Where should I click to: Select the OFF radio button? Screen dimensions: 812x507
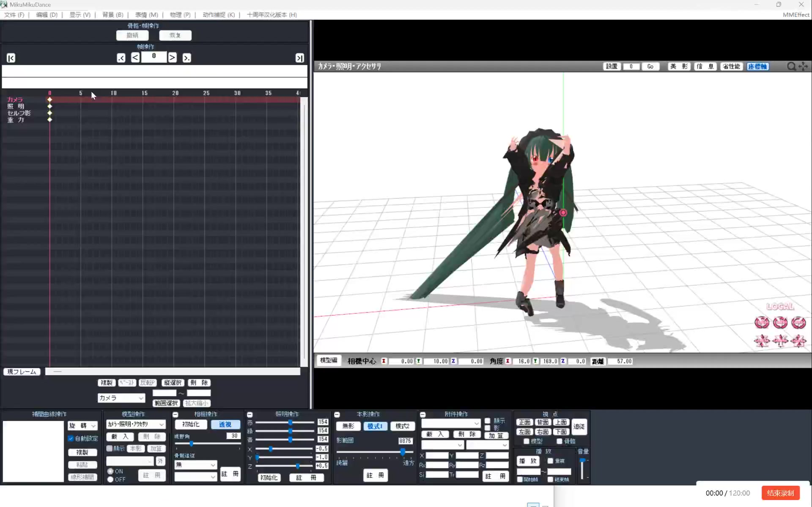pyautogui.click(x=110, y=479)
